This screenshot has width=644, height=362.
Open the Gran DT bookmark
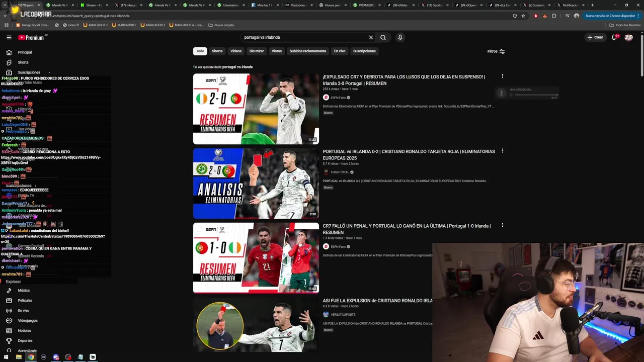[71, 25]
